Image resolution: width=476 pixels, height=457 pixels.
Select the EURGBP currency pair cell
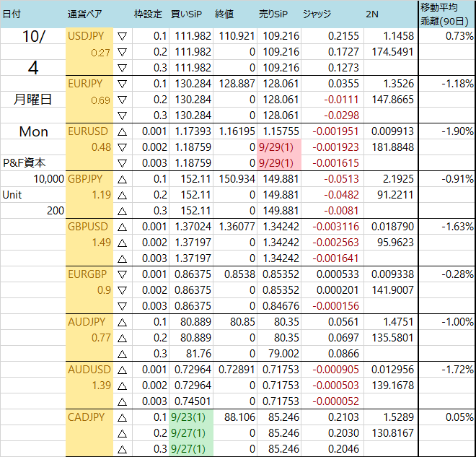[x=89, y=274]
